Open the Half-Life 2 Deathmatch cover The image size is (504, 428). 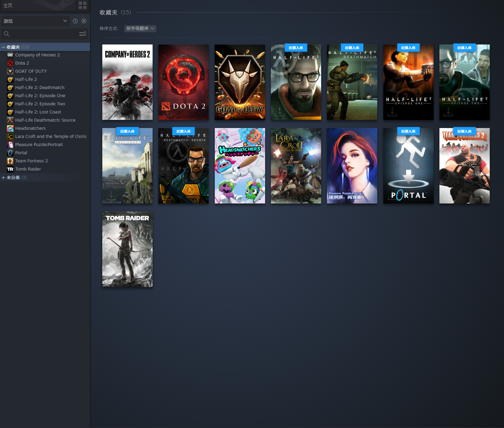(x=352, y=82)
